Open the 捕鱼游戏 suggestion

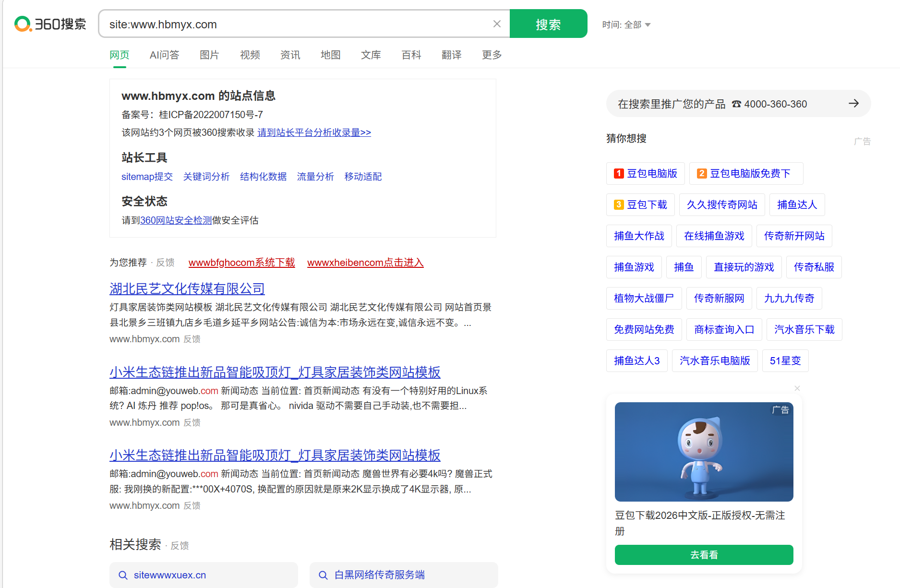click(634, 267)
